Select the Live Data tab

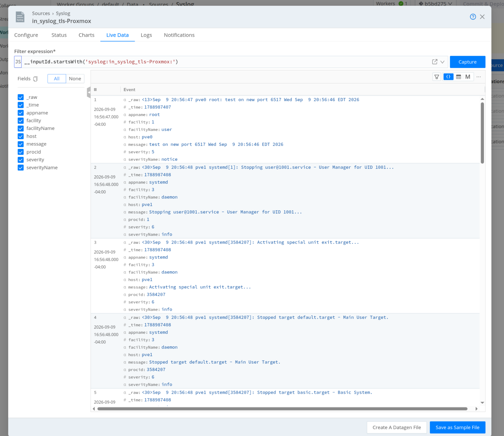coord(117,35)
